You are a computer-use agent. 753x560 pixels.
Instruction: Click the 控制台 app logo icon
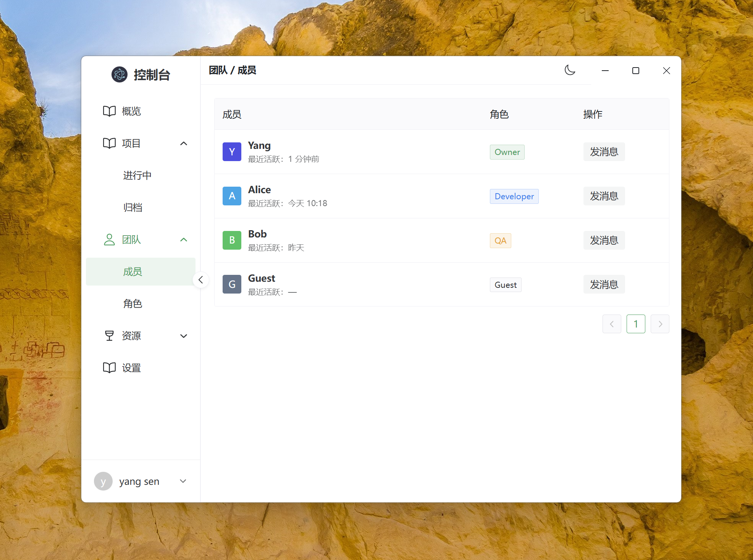(119, 74)
